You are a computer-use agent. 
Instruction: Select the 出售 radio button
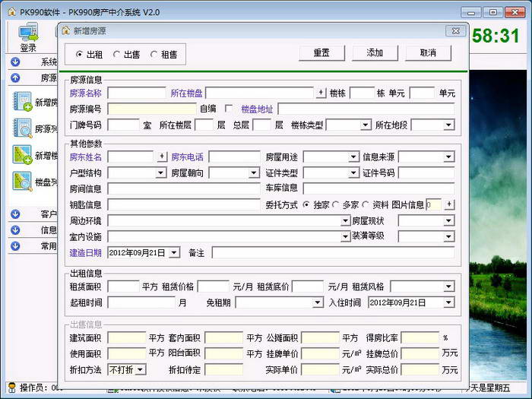pos(116,54)
